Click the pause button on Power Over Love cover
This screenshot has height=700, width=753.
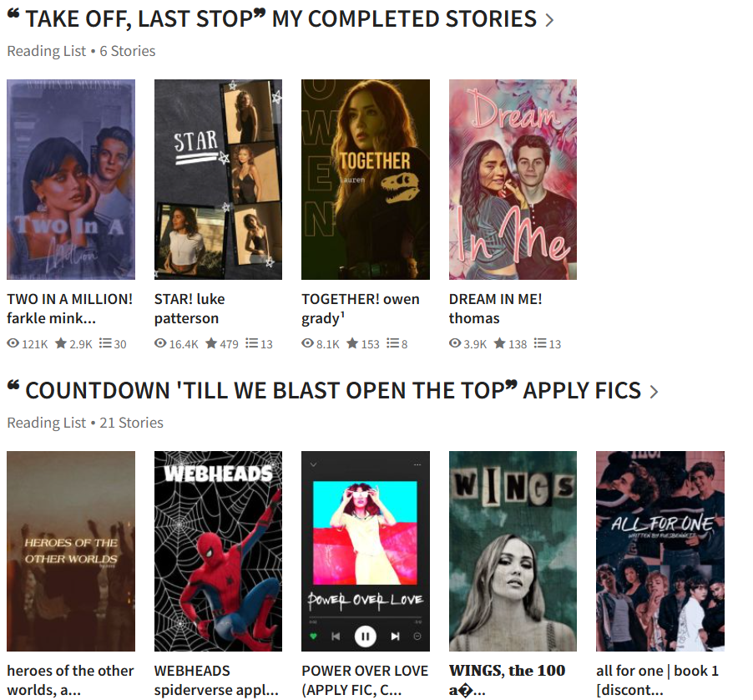coord(365,637)
